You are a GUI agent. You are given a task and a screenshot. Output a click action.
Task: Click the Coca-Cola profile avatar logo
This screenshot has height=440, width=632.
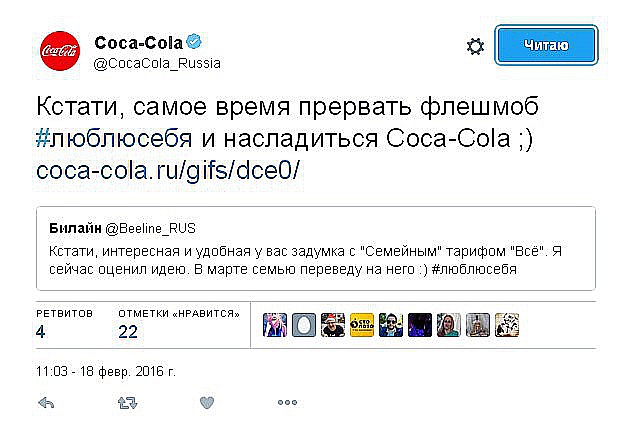pos(59,52)
